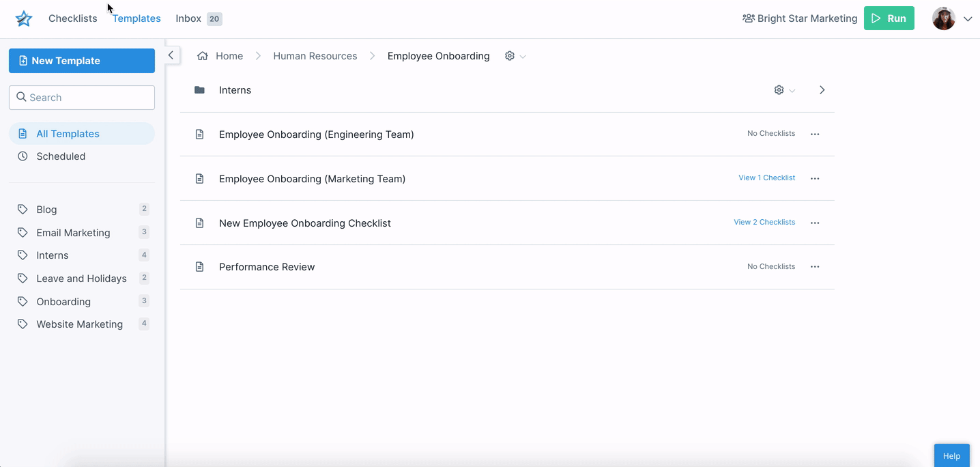Click document icon of Engineering Team template

(199, 135)
